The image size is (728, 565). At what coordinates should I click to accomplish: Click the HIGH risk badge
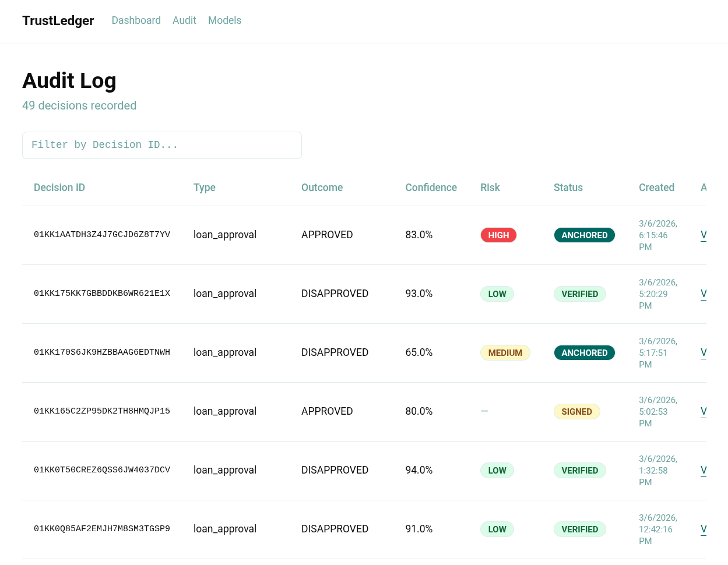(498, 235)
